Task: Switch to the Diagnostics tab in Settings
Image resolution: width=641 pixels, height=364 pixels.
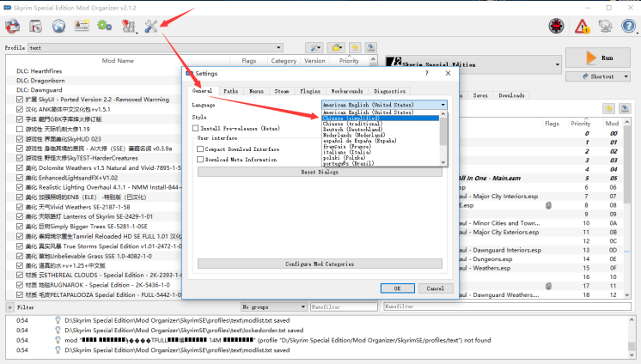Action: [389, 91]
